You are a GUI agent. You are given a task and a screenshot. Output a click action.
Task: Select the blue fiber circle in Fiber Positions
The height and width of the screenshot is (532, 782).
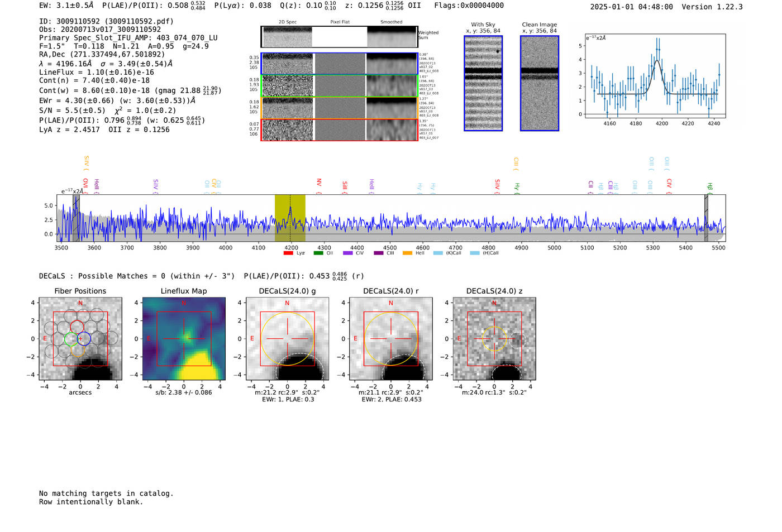(x=84, y=338)
